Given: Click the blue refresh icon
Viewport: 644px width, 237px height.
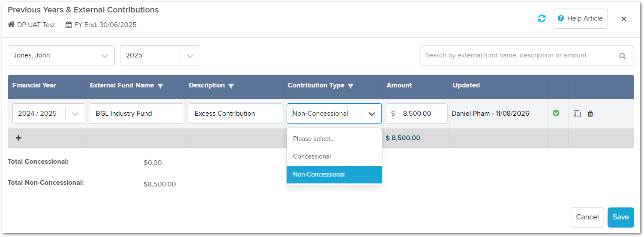Looking at the screenshot, I should [x=542, y=18].
